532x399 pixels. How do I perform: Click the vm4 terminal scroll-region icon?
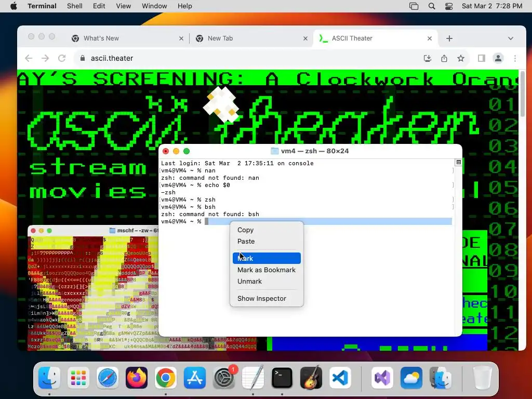[x=458, y=163]
